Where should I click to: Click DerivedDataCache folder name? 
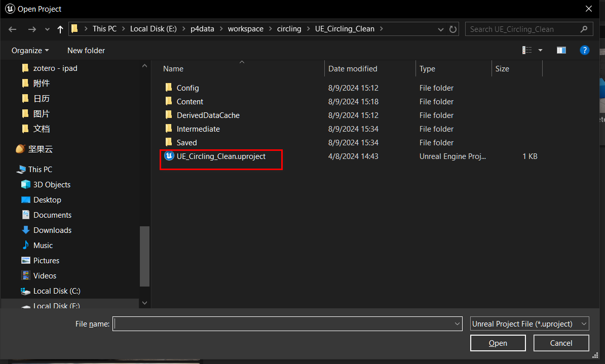pos(208,115)
